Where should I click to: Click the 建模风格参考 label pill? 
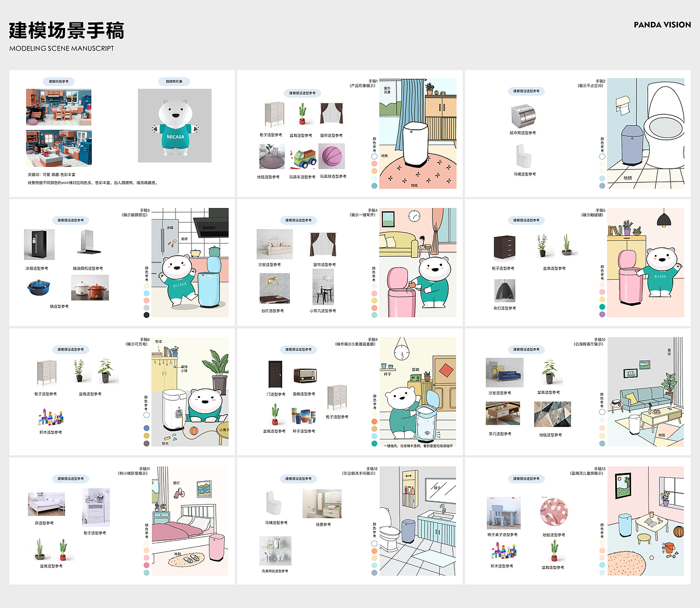(x=59, y=81)
